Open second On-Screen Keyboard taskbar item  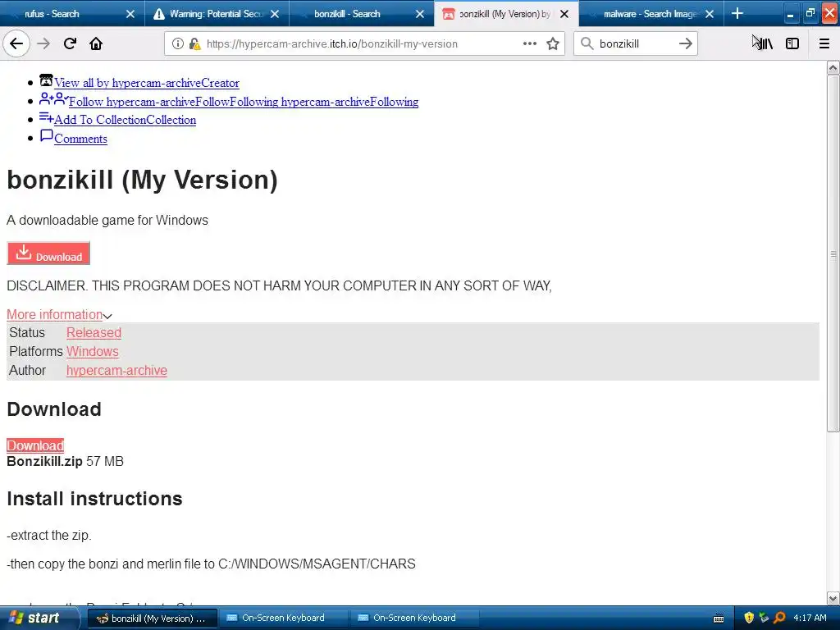(414, 619)
